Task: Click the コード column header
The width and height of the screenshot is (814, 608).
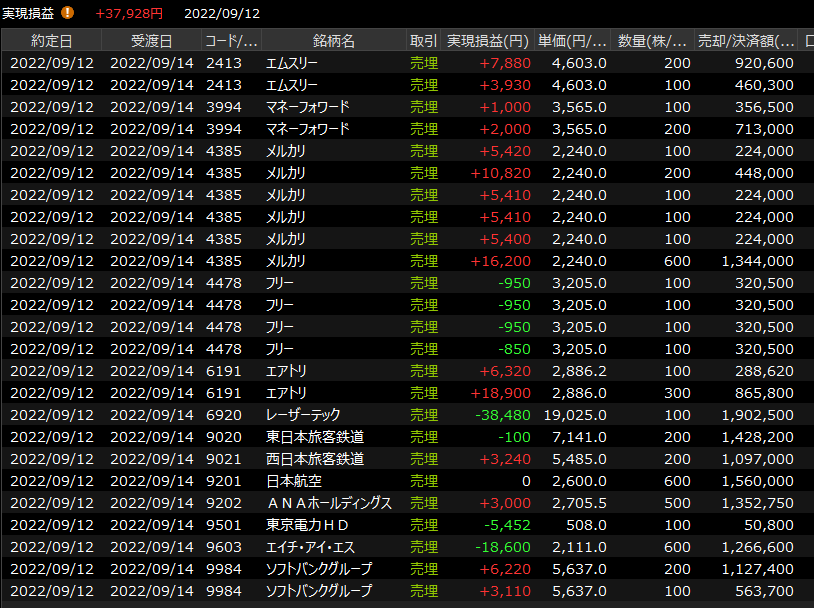Action: pyautogui.click(x=231, y=40)
